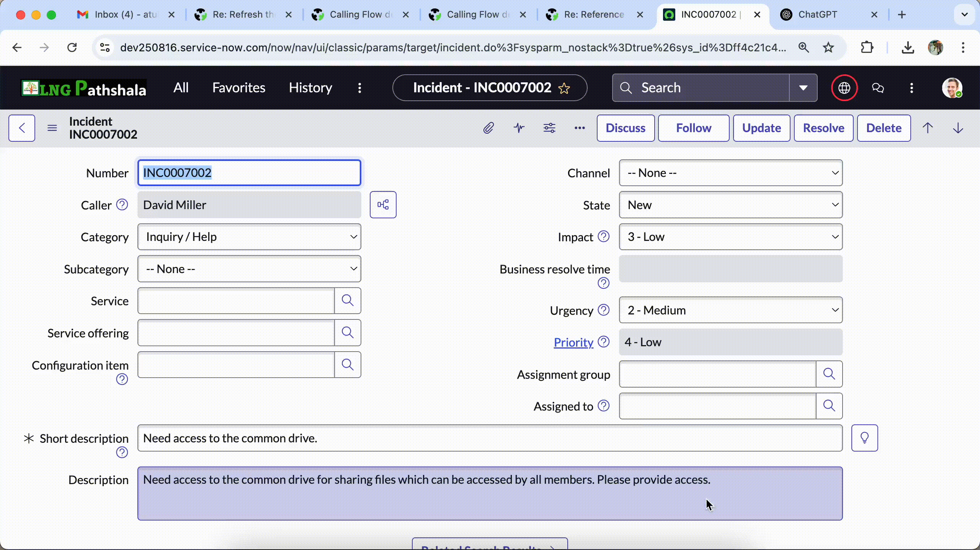
Task: Click the Caller field help icon
Action: 122,205
